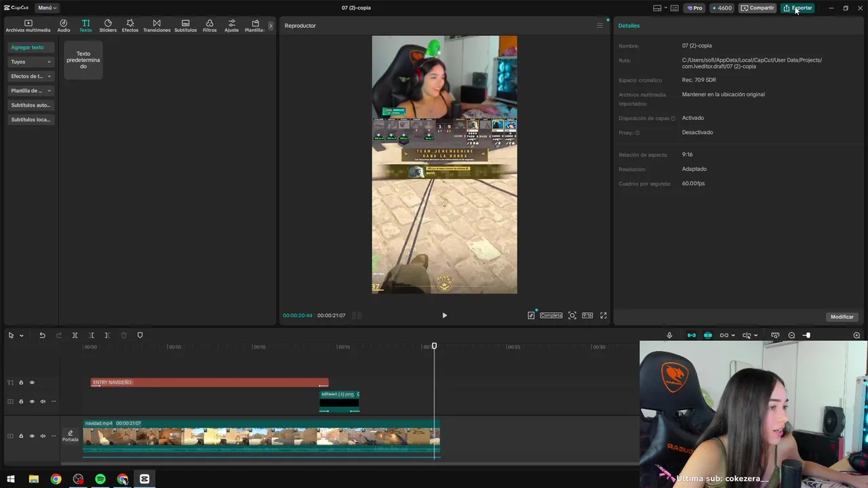The image size is (868, 488).
Task: Switch to the Audio tab
Action: (x=64, y=26)
